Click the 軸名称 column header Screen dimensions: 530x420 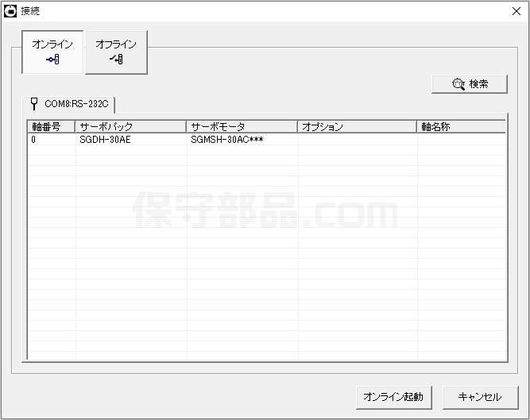(460, 127)
